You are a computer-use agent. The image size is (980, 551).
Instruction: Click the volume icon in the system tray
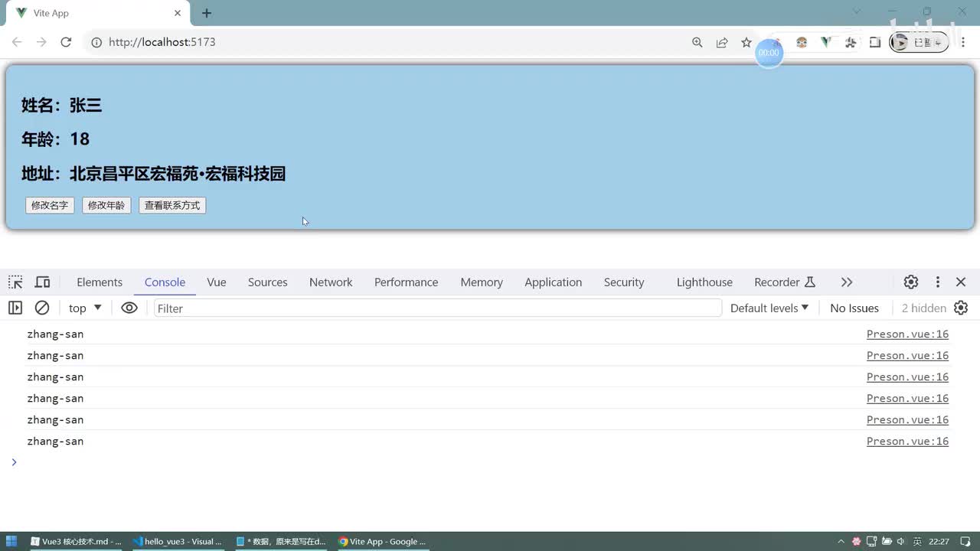pos(900,541)
